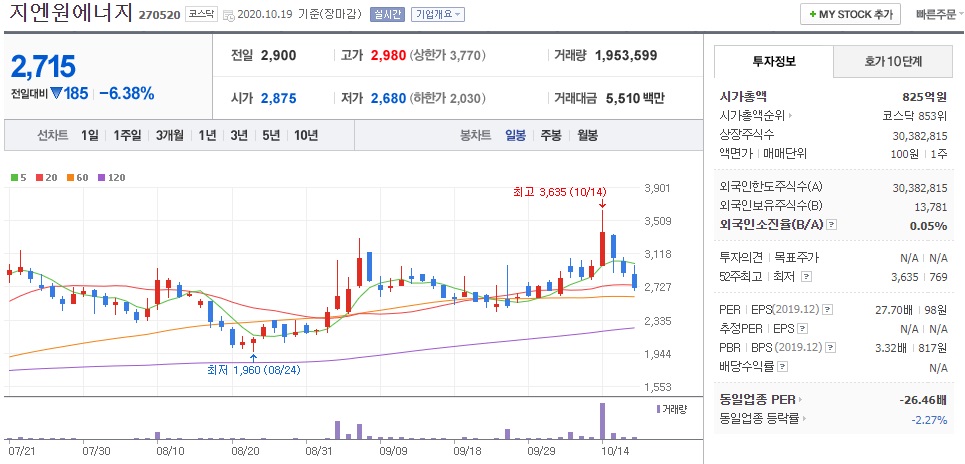Image resolution: width=965 pixels, height=464 pixels.
Task: Click the 최고 3,635 (10/14) chart marker
Action: [x=560, y=191]
